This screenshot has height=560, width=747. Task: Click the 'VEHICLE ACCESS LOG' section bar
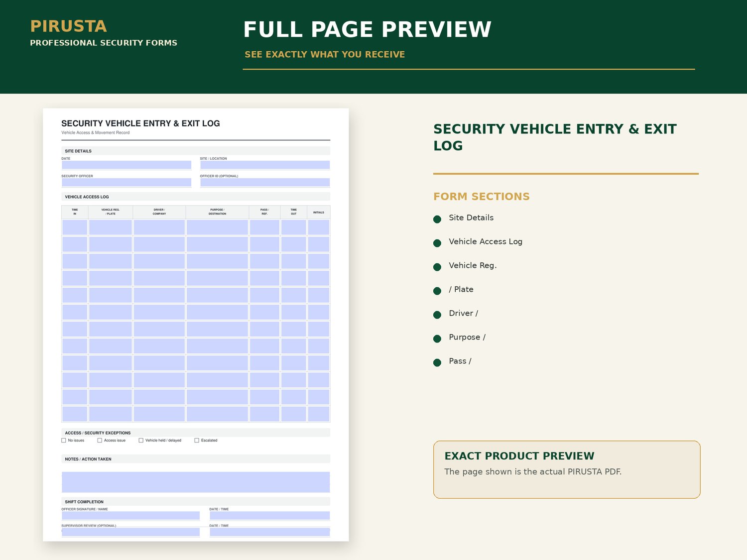pos(196,197)
